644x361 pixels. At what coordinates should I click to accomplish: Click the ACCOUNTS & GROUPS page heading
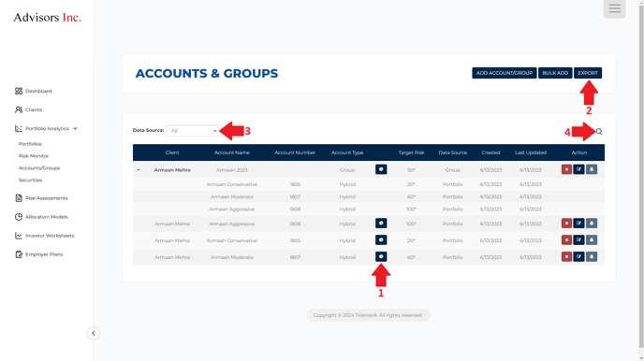207,74
